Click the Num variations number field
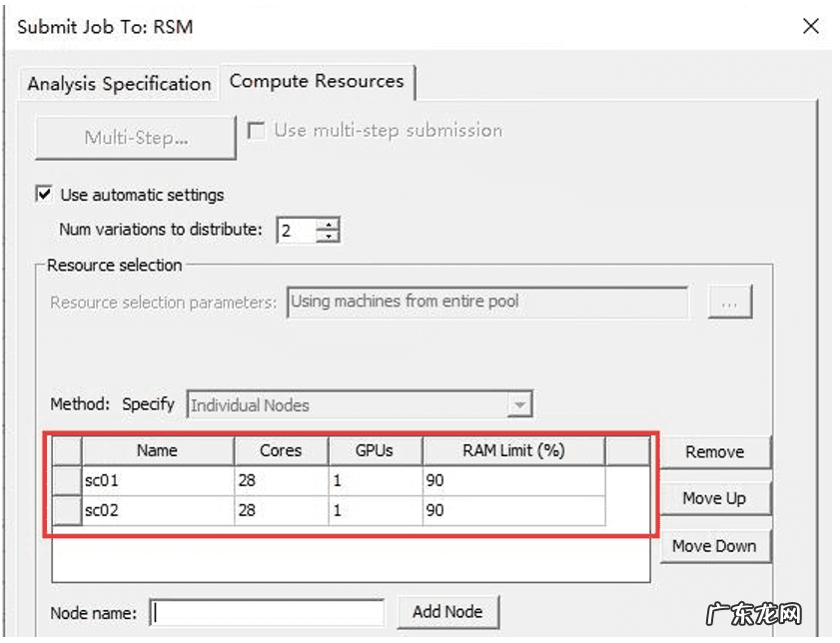 coord(295,231)
